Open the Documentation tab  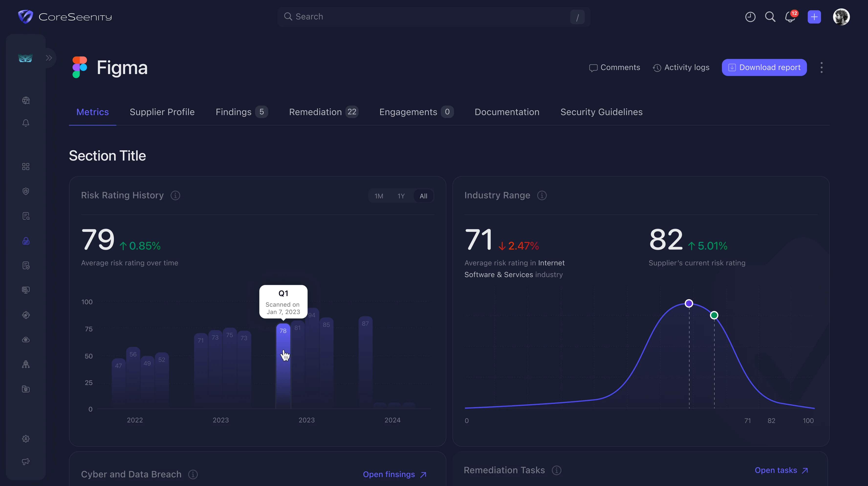tap(507, 112)
